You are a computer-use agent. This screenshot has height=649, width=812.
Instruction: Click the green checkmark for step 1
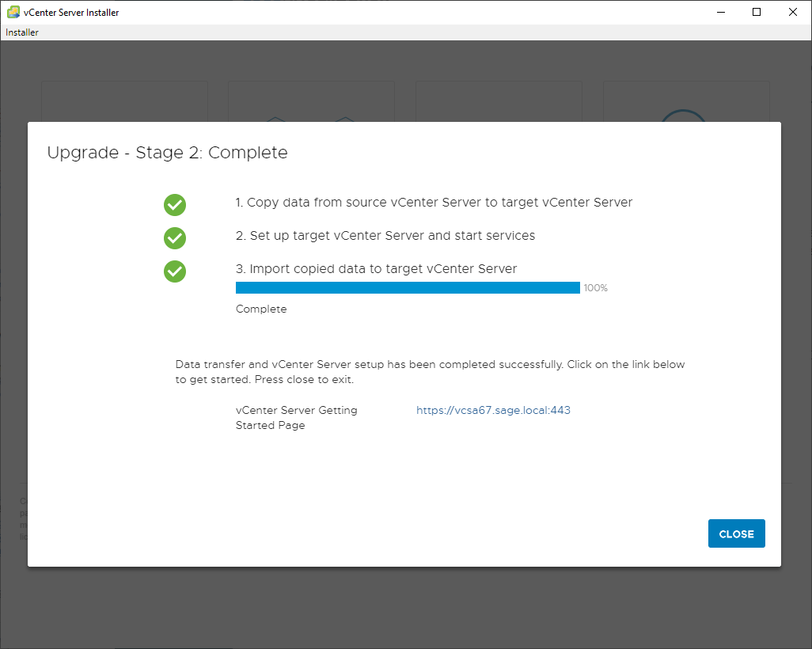click(x=175, y=205)
